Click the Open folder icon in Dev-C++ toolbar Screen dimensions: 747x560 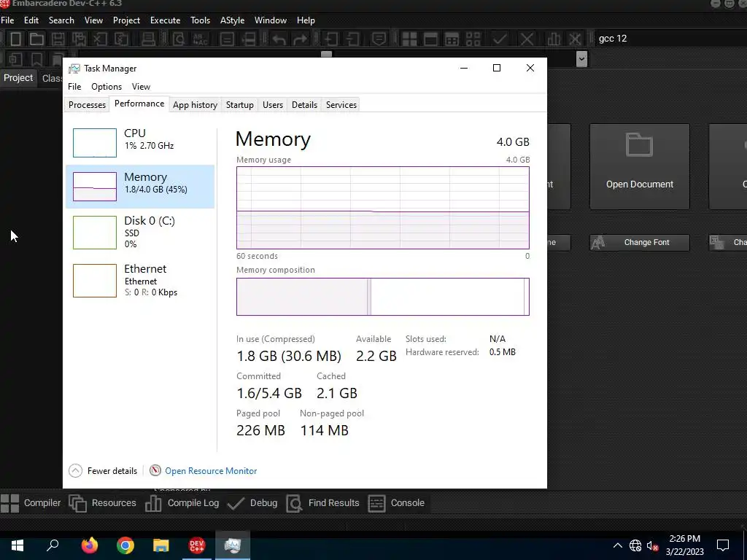36,39
